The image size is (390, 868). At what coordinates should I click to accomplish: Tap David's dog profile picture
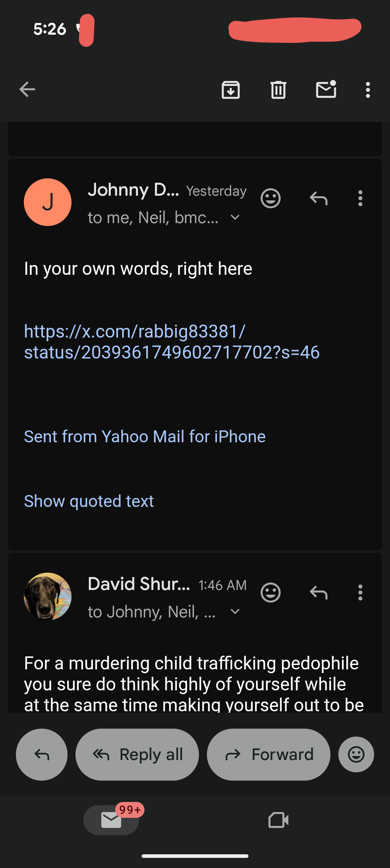tap(48, 596)
